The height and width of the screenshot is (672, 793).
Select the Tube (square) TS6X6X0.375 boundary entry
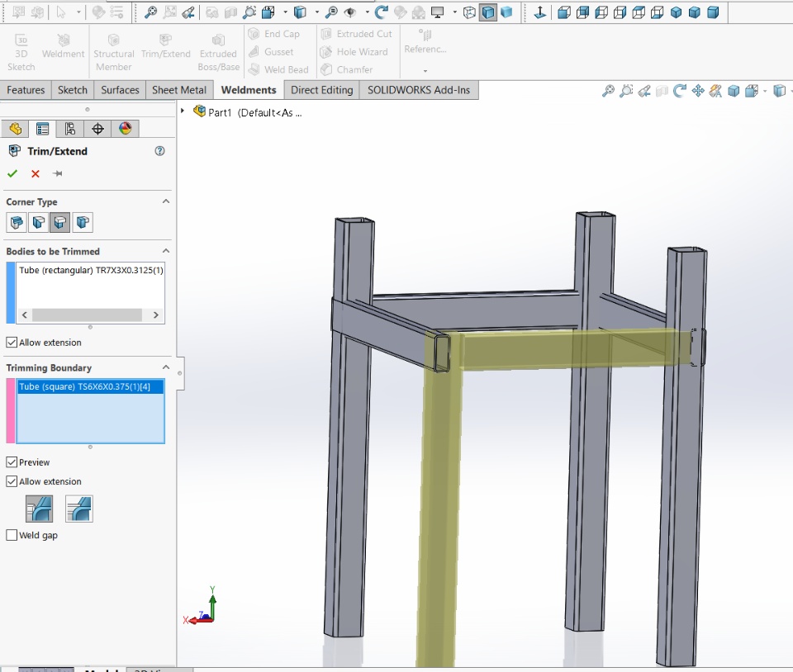tap(85, 386)
